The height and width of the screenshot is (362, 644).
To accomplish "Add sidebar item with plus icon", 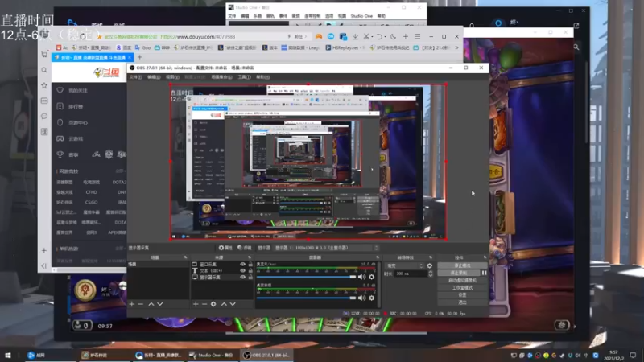I will coord(44,250).
